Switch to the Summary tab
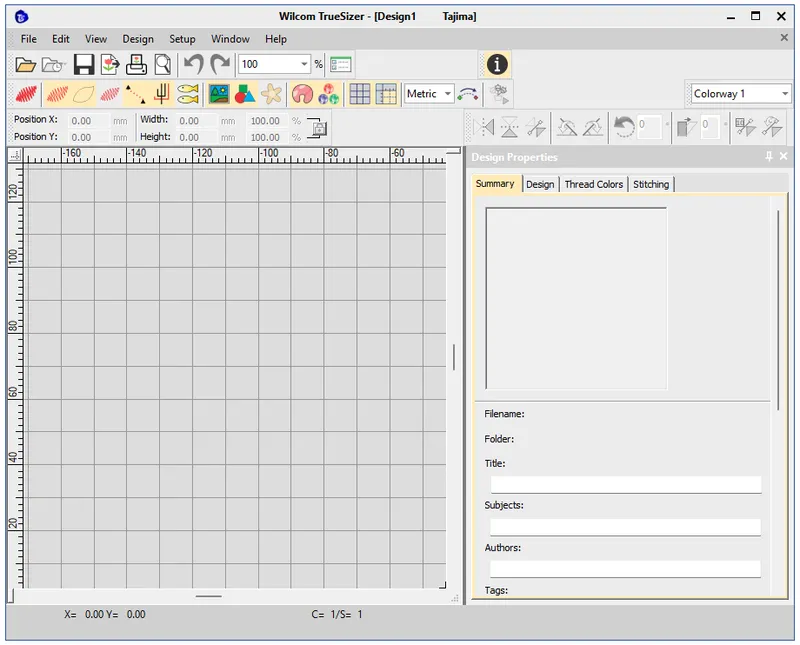Viewport: 800px width, 645px height. click(x=495, y=184)
